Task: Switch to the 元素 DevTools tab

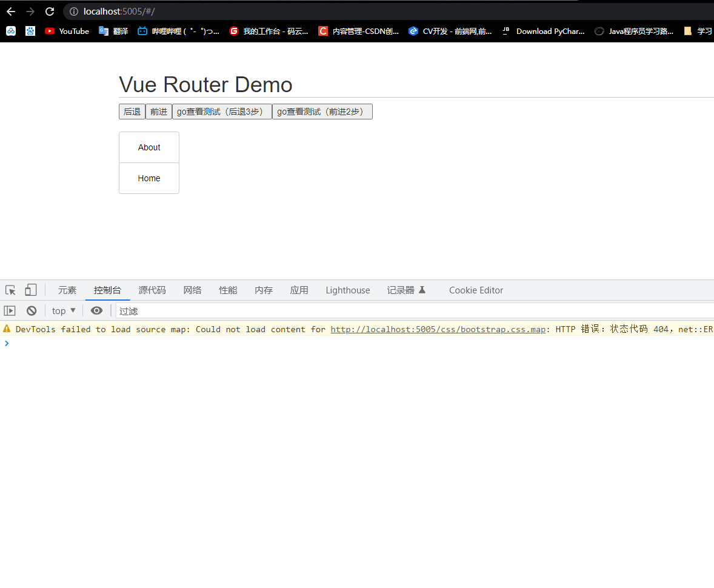Action: coord(67,290)
